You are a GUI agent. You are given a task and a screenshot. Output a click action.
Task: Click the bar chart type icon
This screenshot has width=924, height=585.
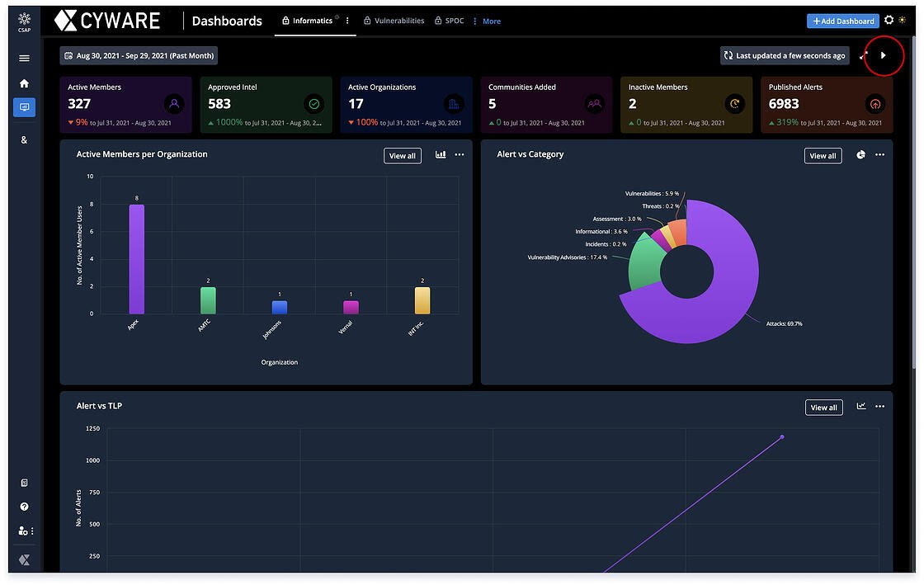tap(441, 154)
